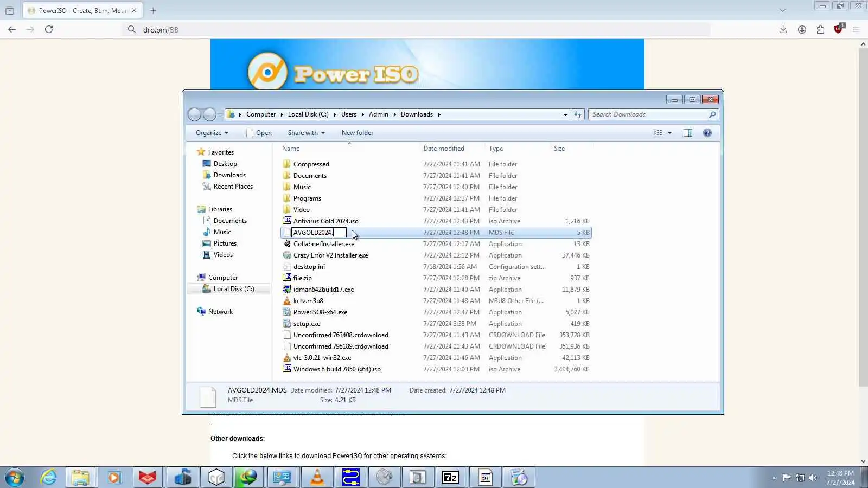Image resolution: width=868 pixels, height=488 pixels.
Task: Click the Open toolbar button
Action: pyautogui.click(x=259, y=133)
